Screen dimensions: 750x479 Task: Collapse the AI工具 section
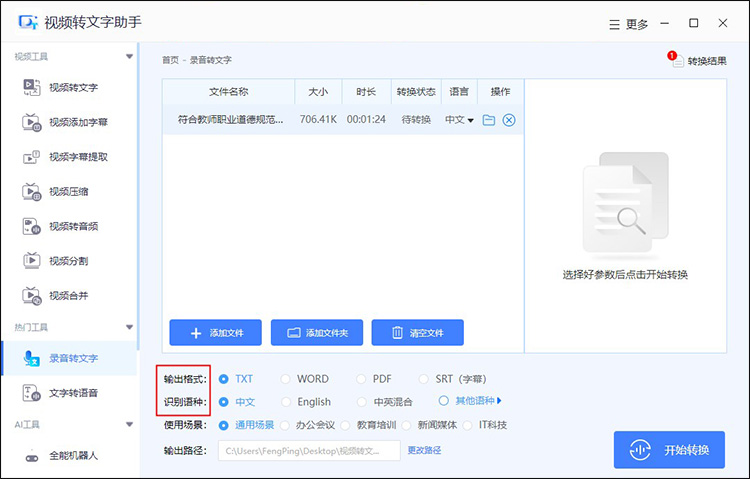(x=129, y=424)
